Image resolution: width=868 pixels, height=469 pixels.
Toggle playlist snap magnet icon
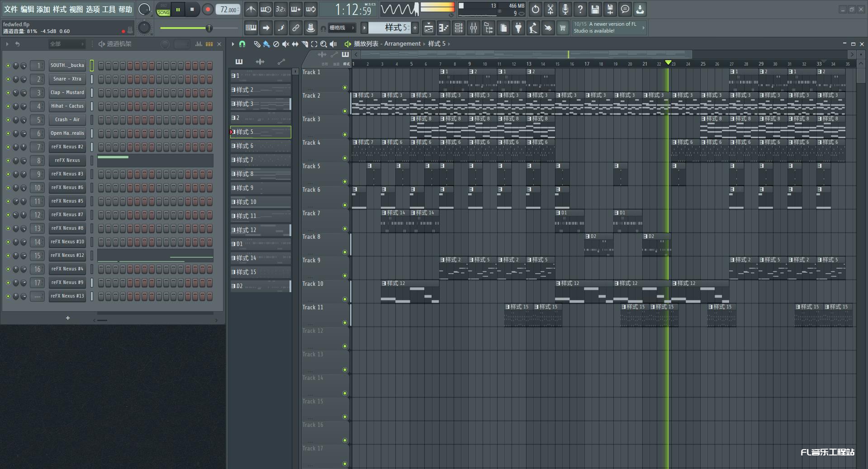[242, 44]
